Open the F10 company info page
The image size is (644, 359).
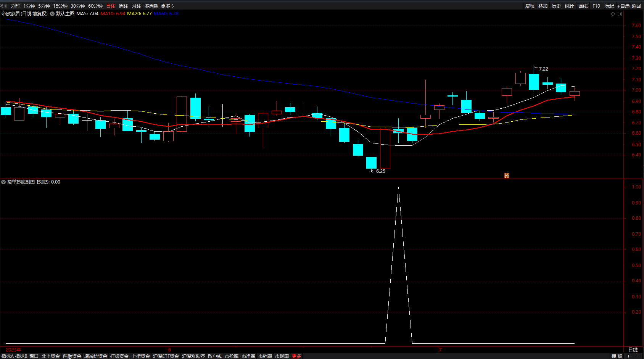pos(596,6)
